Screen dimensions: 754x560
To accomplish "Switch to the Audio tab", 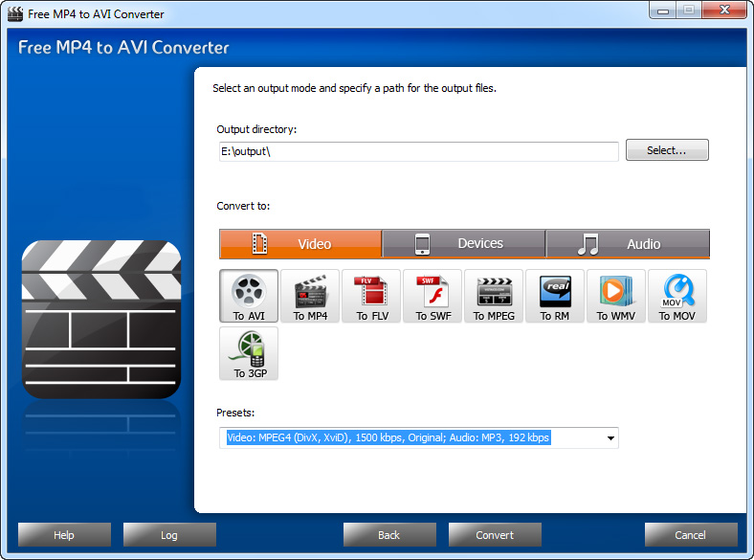I will tap(628, 244).
